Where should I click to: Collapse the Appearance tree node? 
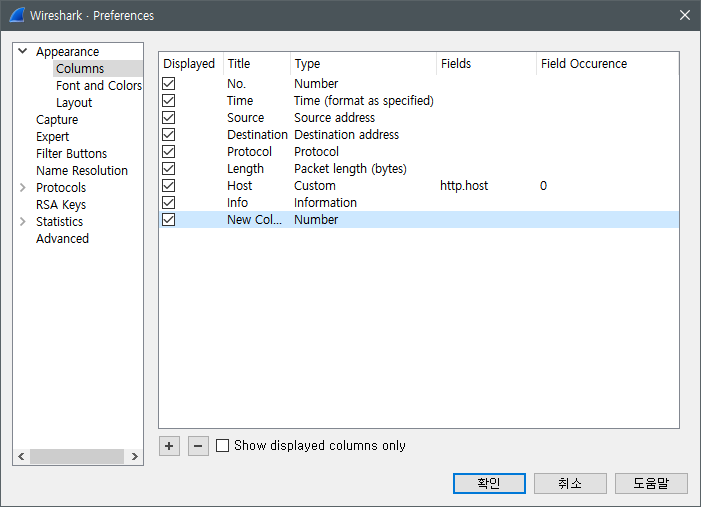point(23,51)
